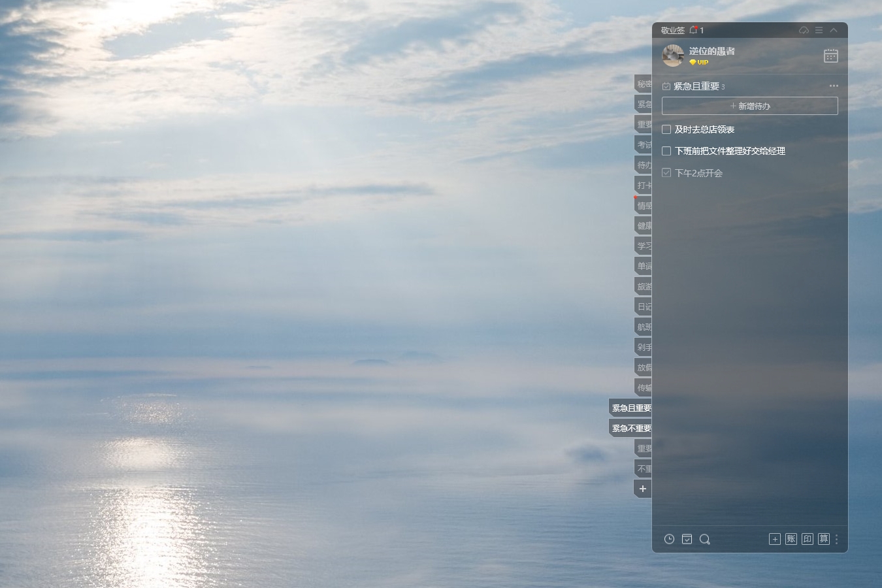The height and width of the screenshot is (588, 882).
Task: Switch to the 情感 category tab
Action: click(x=644, y=205)
